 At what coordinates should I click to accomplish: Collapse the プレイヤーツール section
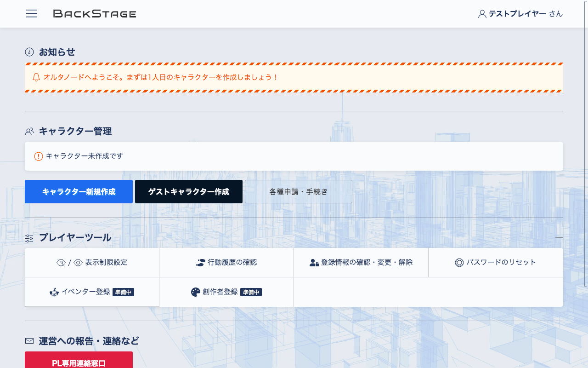tap(559, 237)
